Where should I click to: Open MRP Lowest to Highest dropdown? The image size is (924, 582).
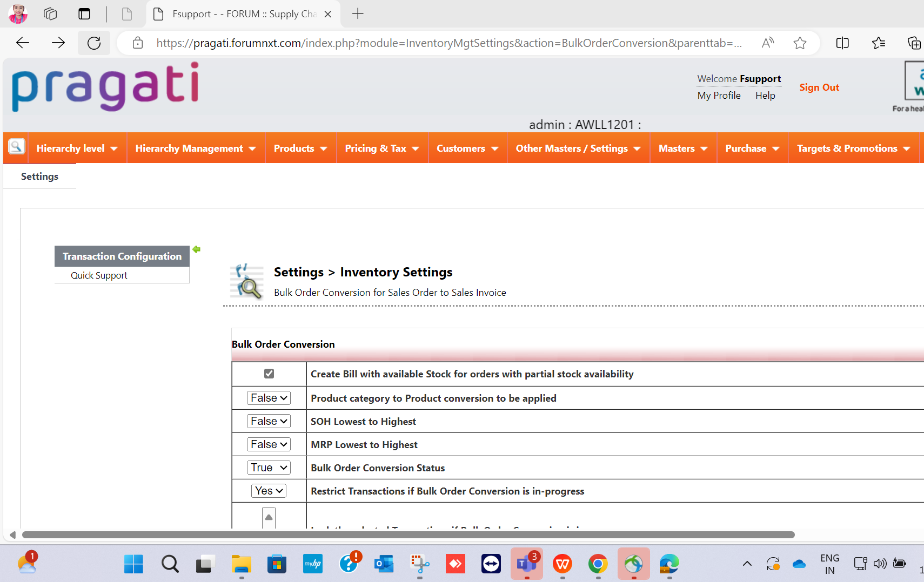tap(269, 444)
